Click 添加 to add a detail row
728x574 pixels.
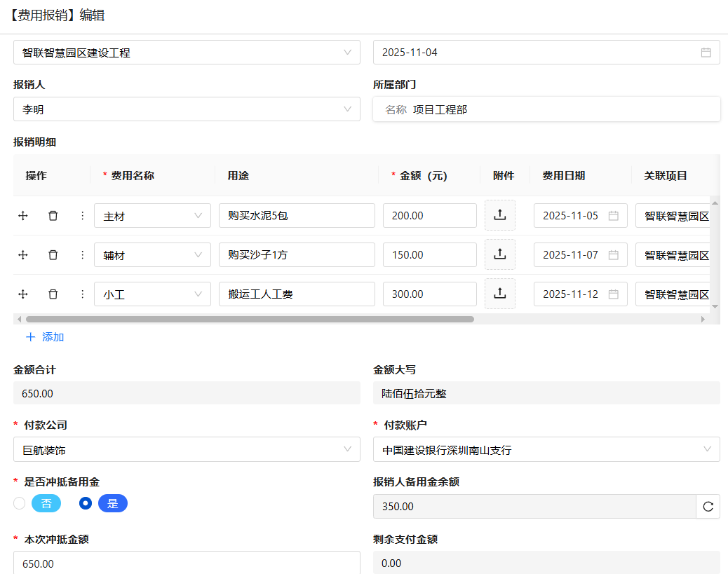(45, 337)
